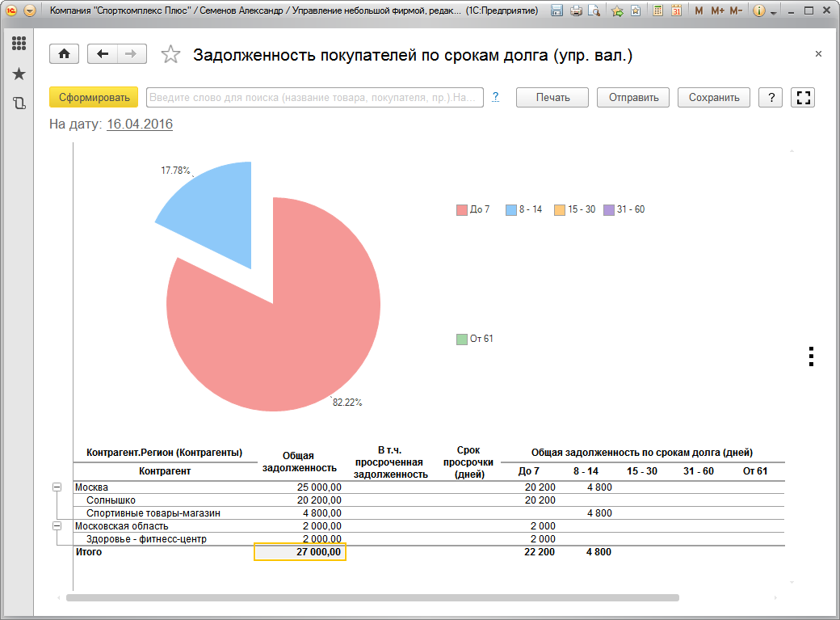Open history scroll icon in left sidebar
This screenshot has width=840, height=620.
coord(19,103)
